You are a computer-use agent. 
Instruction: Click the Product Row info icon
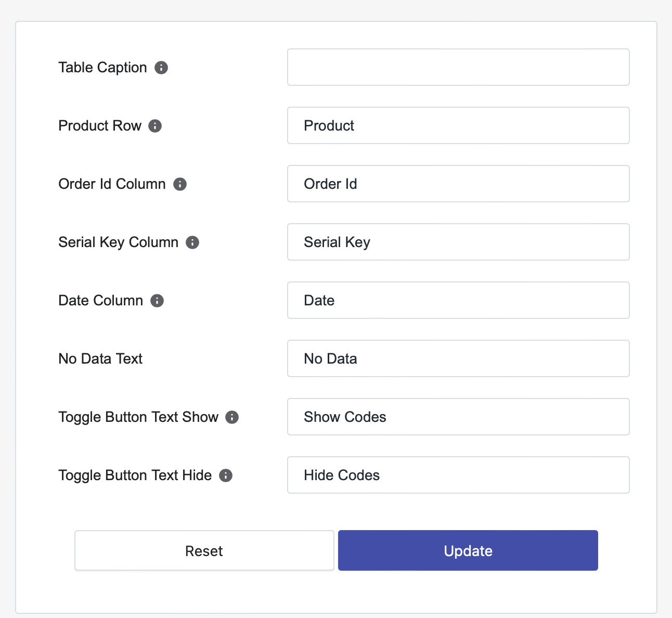pos(155,126)
